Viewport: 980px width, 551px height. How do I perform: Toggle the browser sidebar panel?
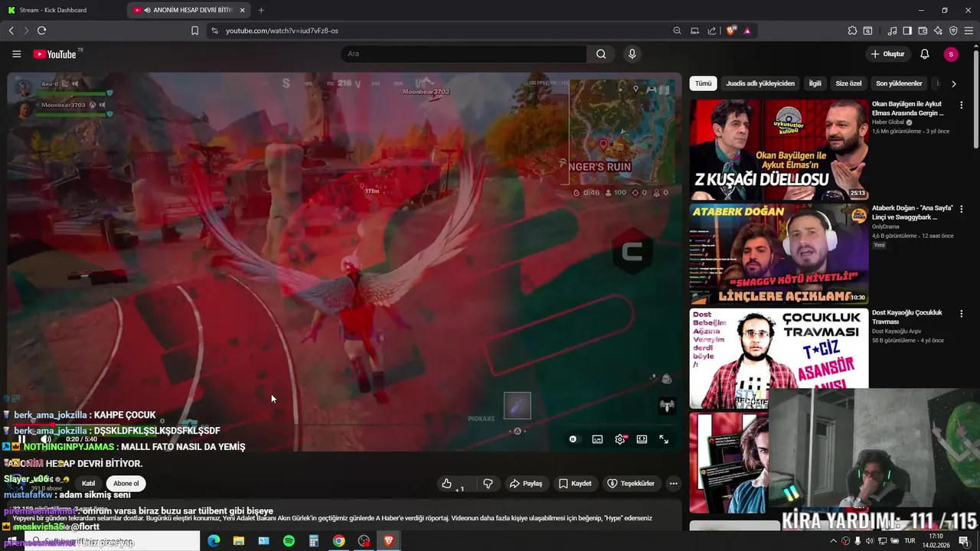click(907, 31)
